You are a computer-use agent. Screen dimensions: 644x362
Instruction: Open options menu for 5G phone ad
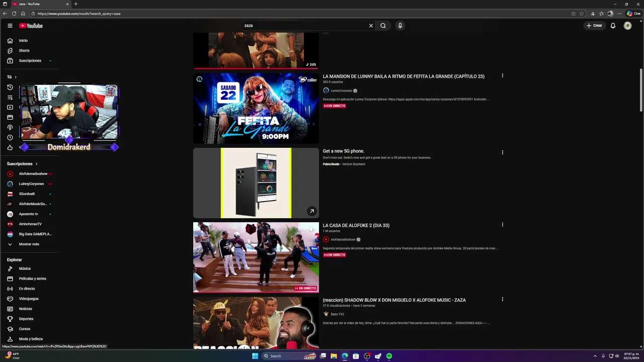click(x=502, y=152)
